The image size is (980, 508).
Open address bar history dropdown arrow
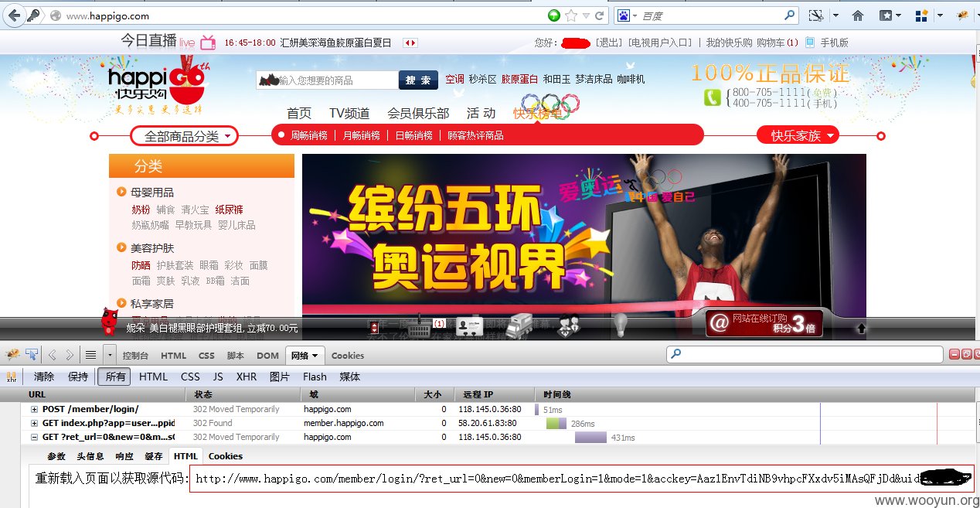(x=586, y=15)
